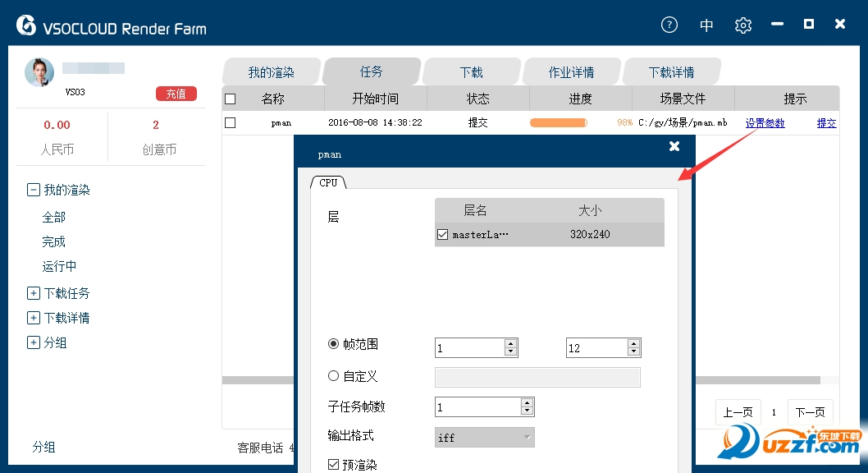Click the start frame input field
The height and width of the screenshot is (473, 868).
pos(468,348)
